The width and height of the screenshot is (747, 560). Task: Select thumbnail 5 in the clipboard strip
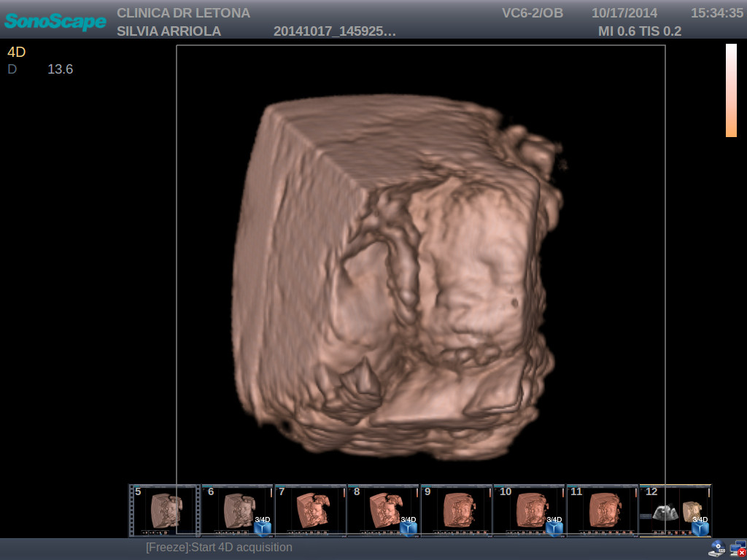pos(164,509)
